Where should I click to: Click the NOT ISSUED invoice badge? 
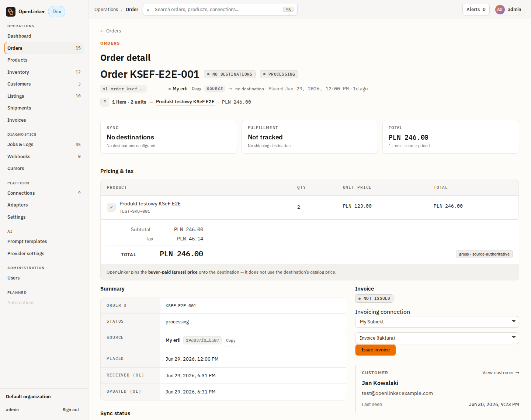pos(374,299)
